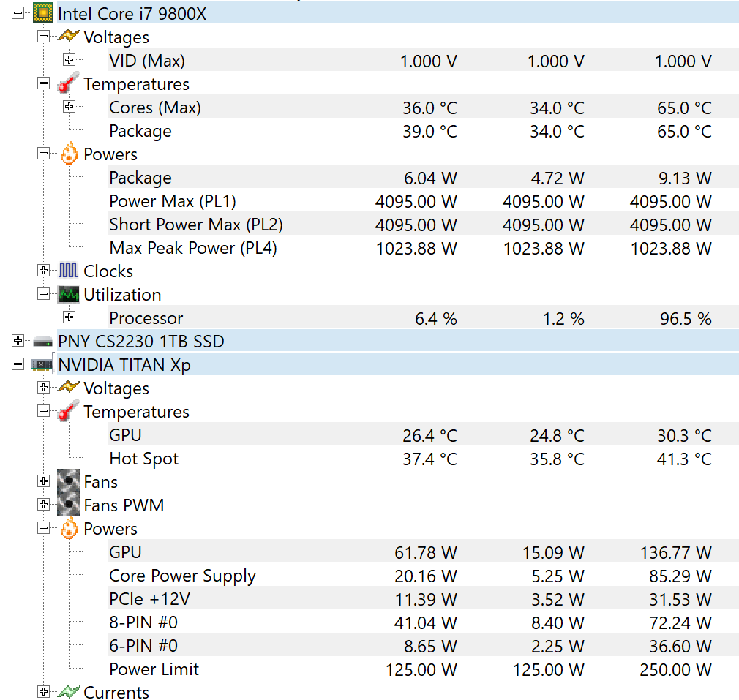Collapse the TITAN Xp Temperatures section
This screenshot has width=739, height=700.
(x=43, y=411)
